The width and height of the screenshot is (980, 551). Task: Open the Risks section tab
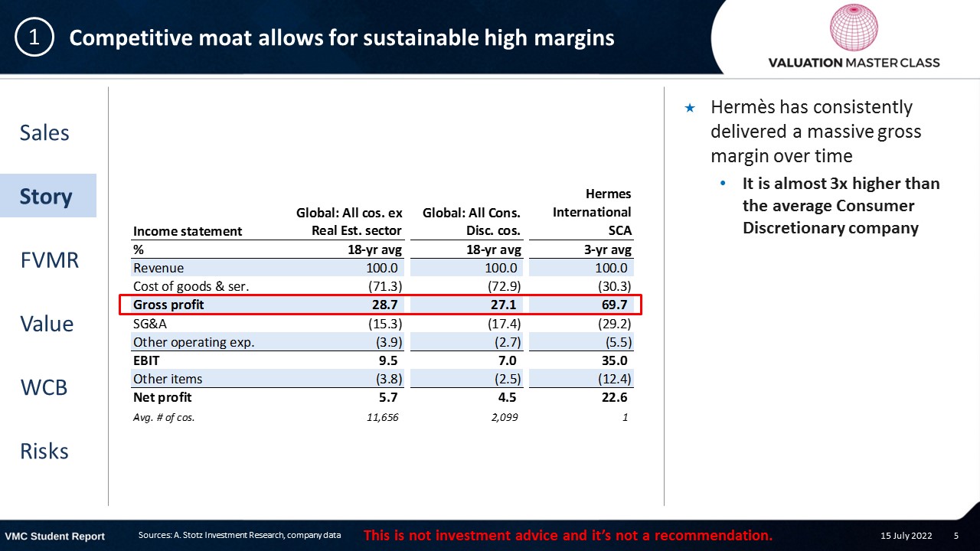tap(44, 451)
